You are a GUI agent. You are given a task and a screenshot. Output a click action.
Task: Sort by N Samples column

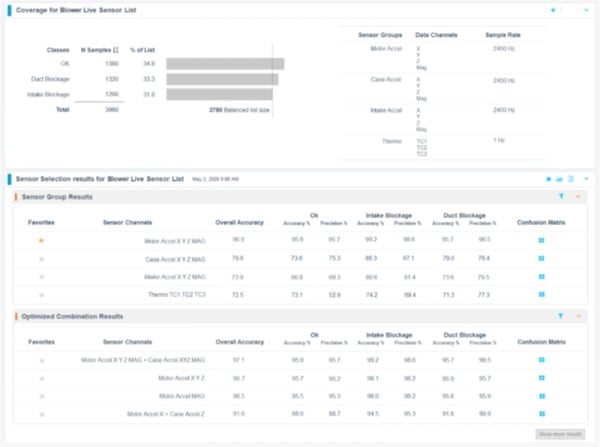pos(99,48)
